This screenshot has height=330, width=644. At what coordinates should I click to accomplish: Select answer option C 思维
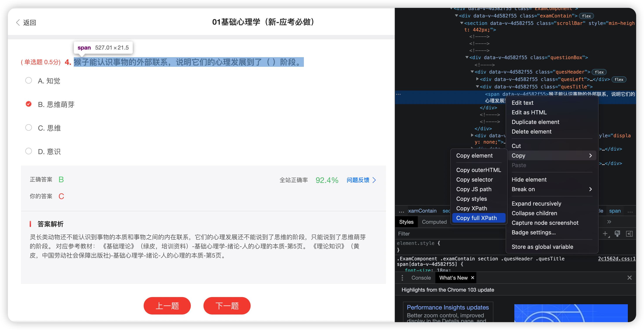(x=29, y=128)
